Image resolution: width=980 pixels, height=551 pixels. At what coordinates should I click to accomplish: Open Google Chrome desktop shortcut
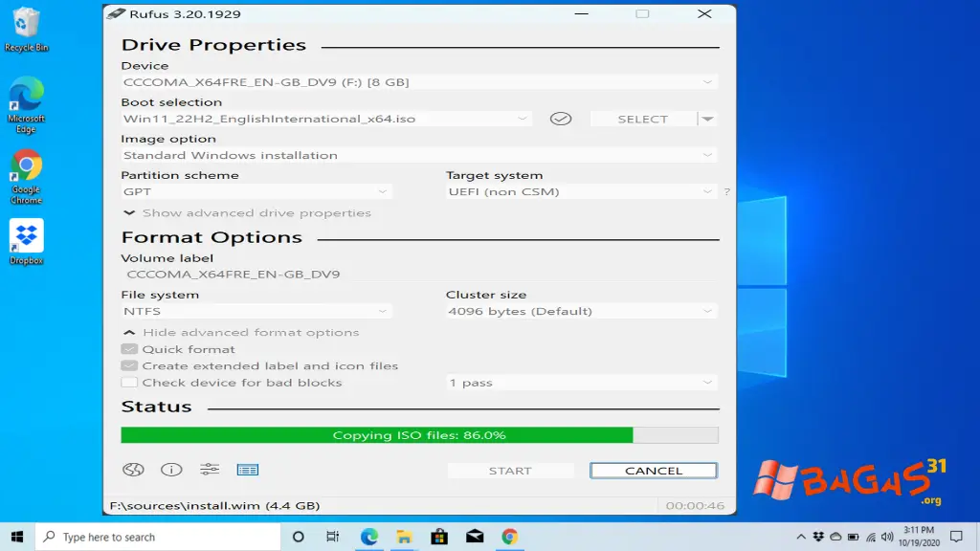tap(26, 177)
